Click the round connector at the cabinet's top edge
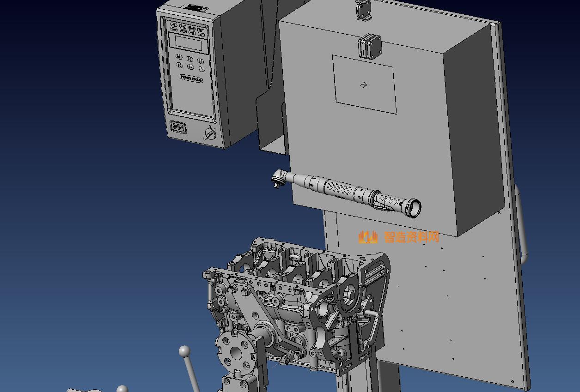Image resolution: width=580 pixels, height=392 pixels. pyautogui.click(x=364, y=9)
